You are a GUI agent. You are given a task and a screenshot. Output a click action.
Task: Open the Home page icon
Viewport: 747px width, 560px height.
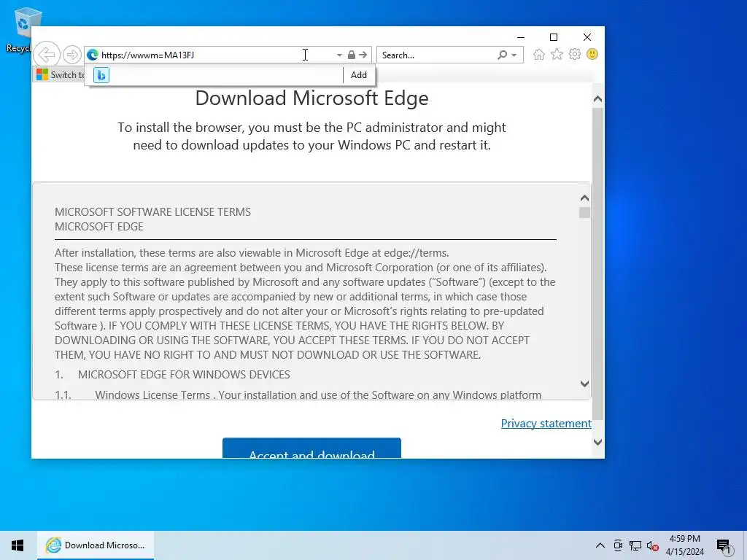pos(539,54)
